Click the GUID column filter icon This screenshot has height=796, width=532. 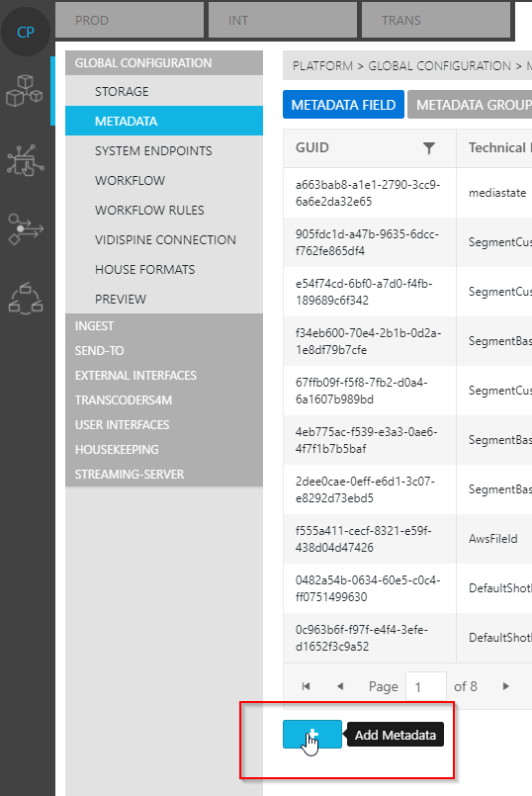tap(429, 147)
